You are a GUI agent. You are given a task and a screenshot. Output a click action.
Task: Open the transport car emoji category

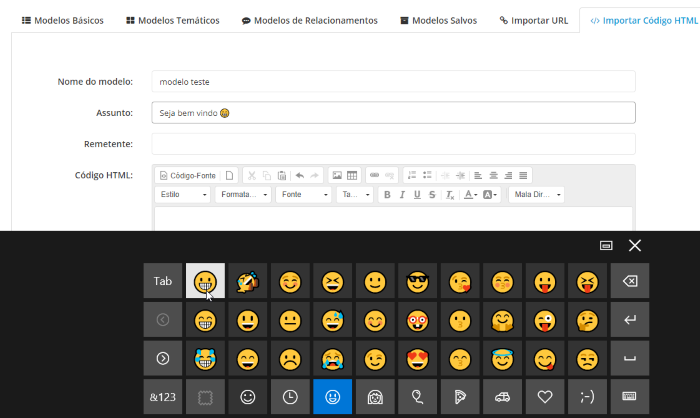[502, 397]
